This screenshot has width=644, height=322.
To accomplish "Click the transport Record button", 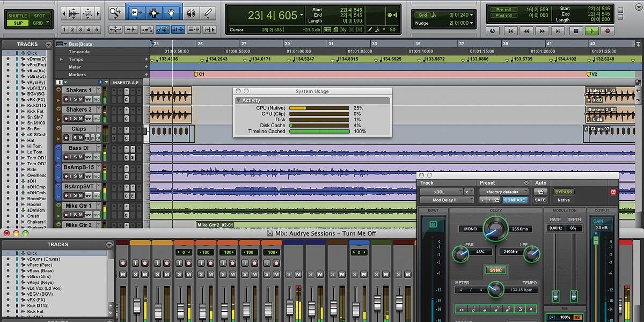I will pos(608,32).
